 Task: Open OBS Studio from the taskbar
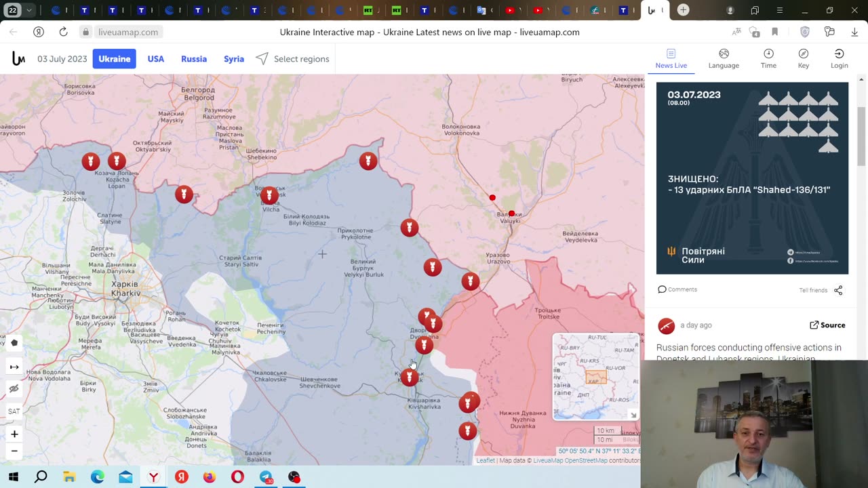pyautogui.click(x=294, y=477)
